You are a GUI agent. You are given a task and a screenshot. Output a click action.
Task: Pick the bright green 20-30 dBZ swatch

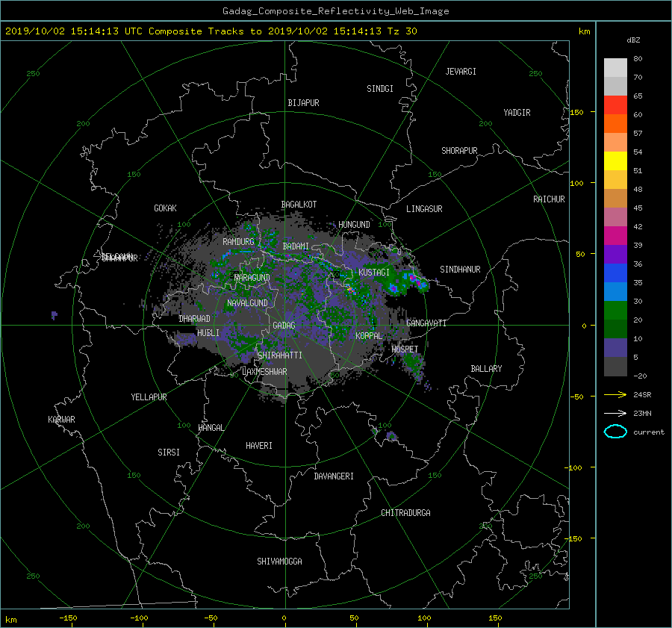click(615, 310)
